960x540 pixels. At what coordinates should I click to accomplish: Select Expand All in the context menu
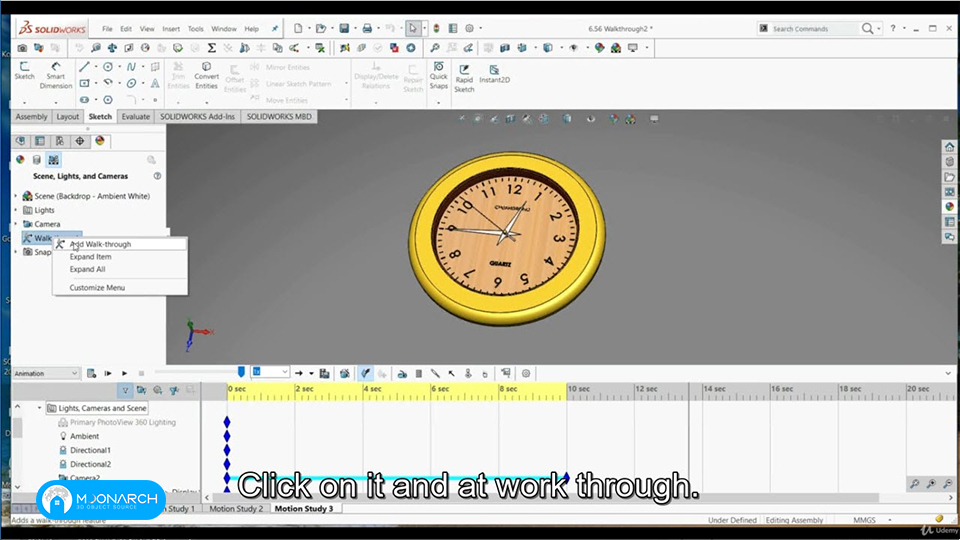(87, 269)
